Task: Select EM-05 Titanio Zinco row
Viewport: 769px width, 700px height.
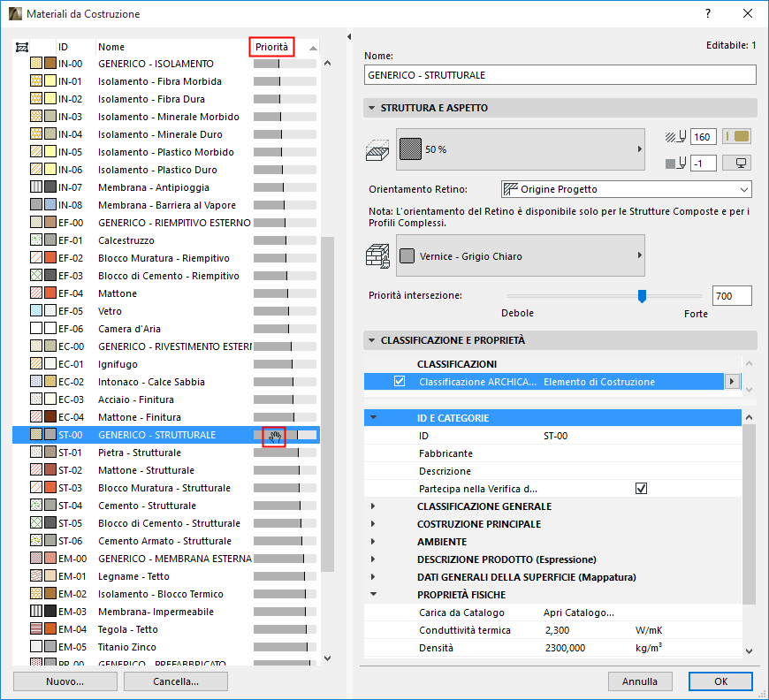Action: click(166, 647)
